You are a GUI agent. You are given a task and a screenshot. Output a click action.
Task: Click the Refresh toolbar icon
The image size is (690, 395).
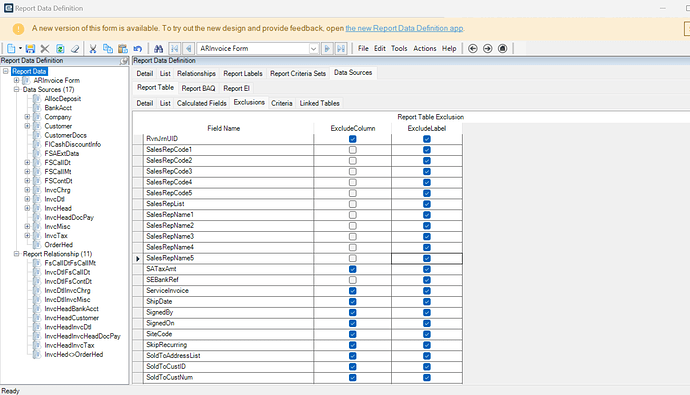tap(60, 48)
